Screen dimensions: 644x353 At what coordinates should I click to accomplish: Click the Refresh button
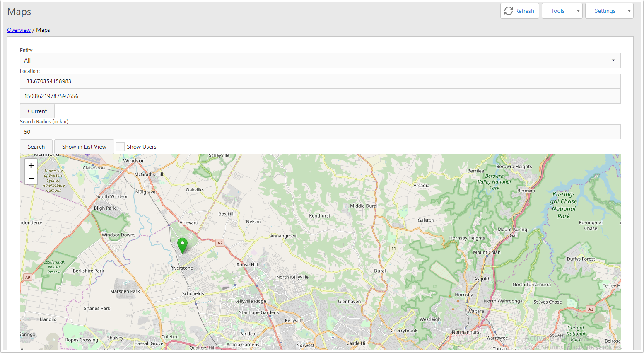pos(519,11)
